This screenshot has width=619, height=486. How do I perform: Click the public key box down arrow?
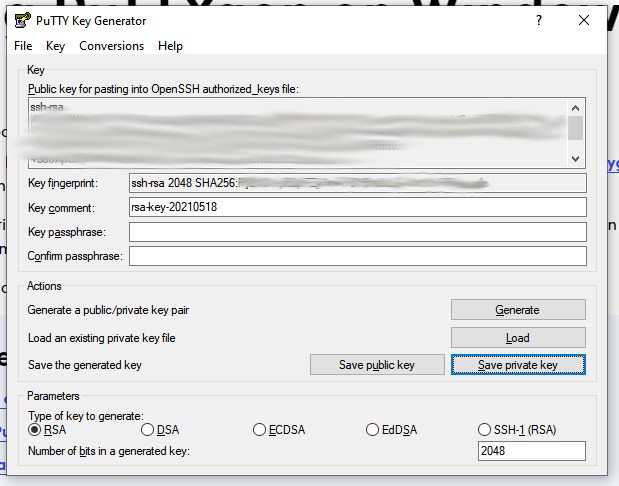pos(576,159)
